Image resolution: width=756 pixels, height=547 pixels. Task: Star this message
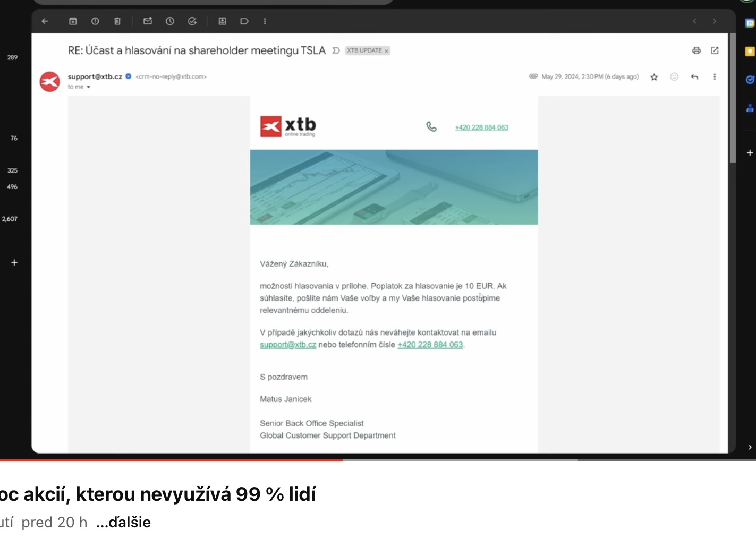click(654, 77)
